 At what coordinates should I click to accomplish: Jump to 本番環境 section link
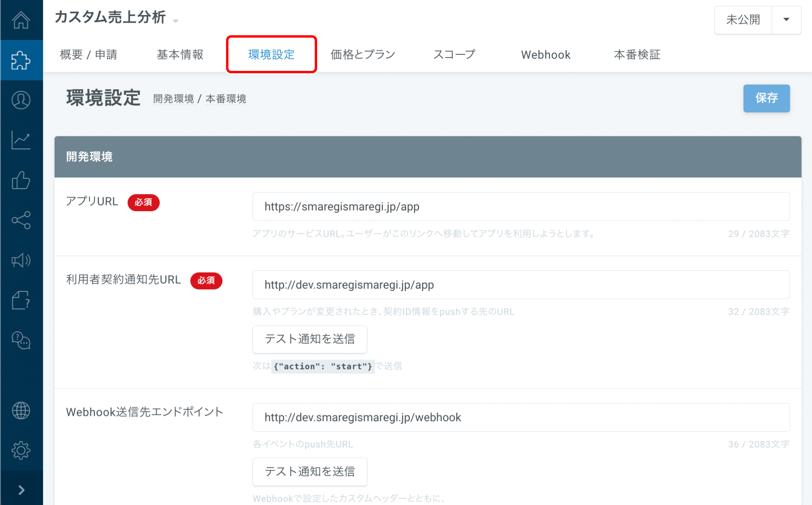(x=226, y=99)
